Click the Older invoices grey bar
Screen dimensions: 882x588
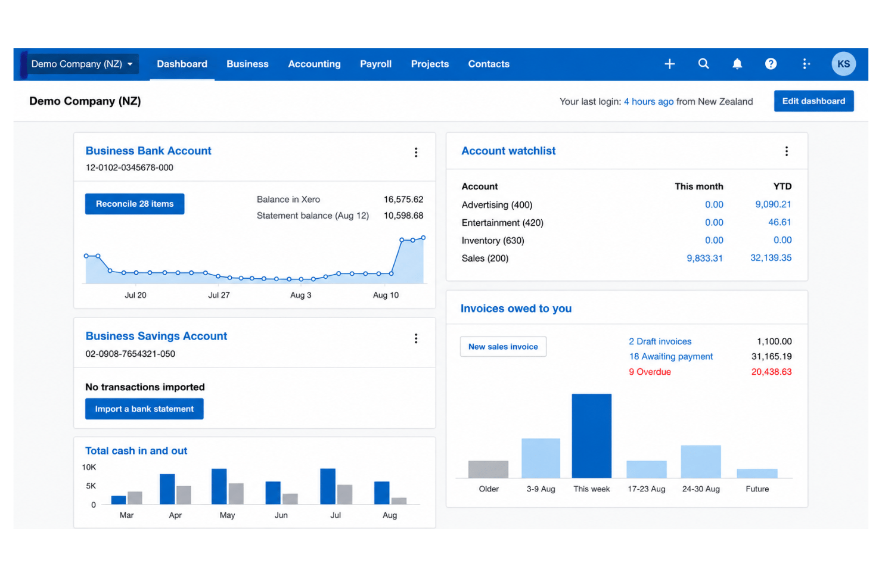[488, 469]
